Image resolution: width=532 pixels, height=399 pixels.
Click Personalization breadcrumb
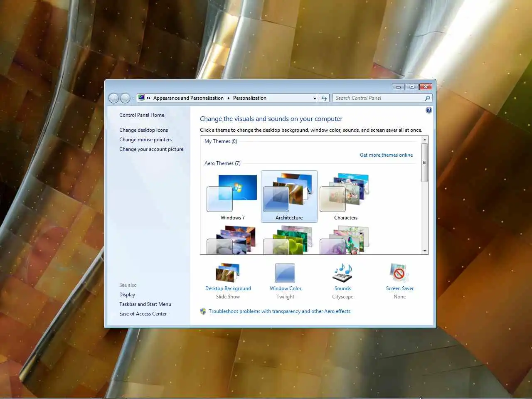click(250, 98)
